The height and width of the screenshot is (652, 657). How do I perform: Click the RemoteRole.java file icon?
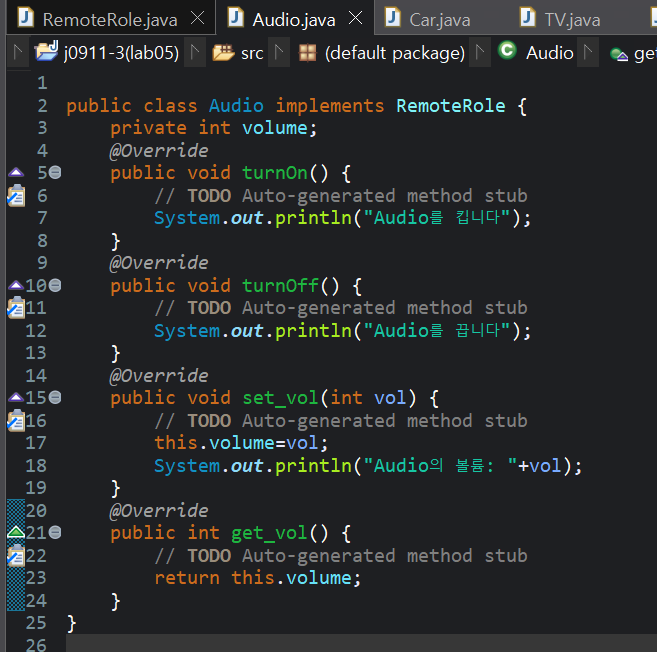26,18
